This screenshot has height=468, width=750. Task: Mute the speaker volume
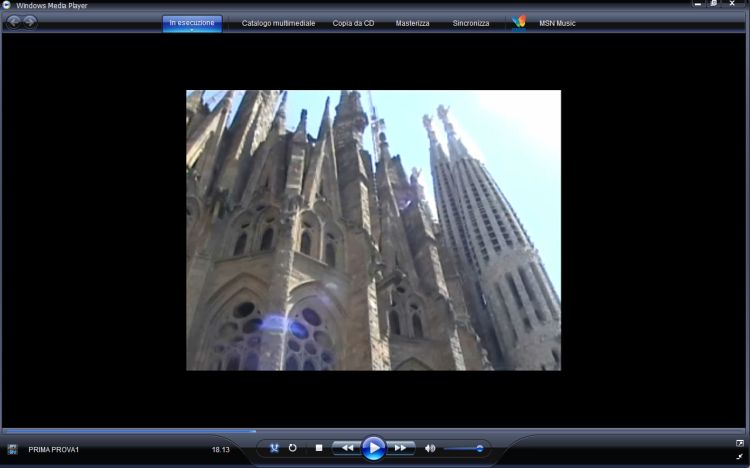click(x=430, y=448)
